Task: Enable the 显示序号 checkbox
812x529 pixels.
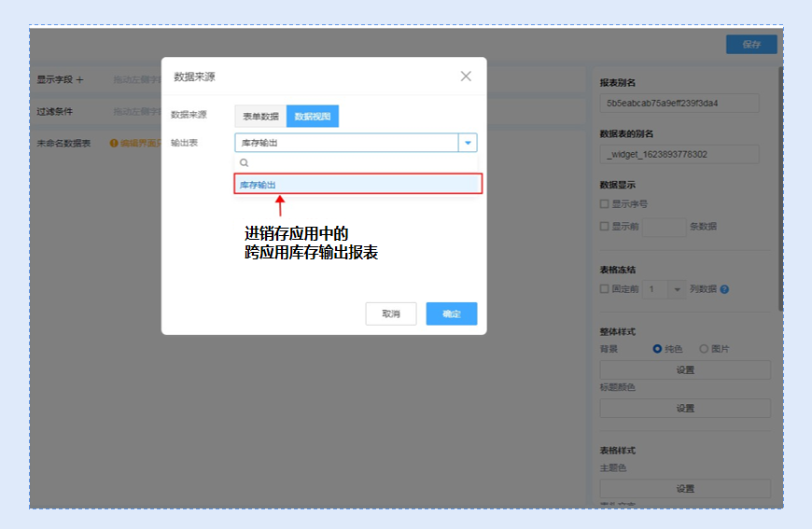Action: tap(604, 203)
